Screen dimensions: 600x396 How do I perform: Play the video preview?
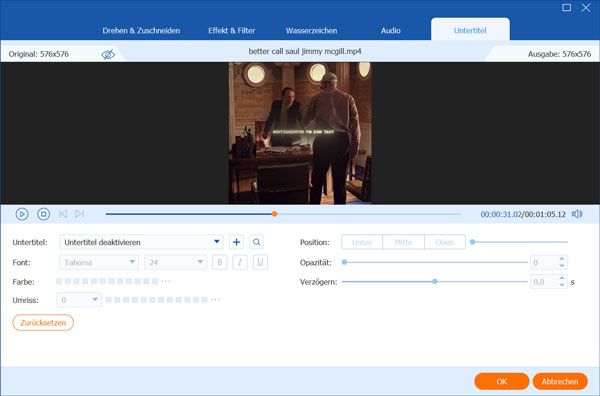pos(22,214)
